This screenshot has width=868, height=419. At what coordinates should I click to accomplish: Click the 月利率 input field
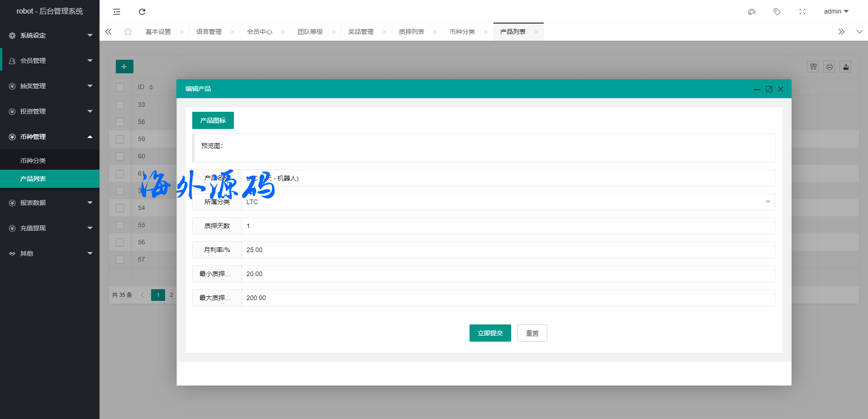508,250
